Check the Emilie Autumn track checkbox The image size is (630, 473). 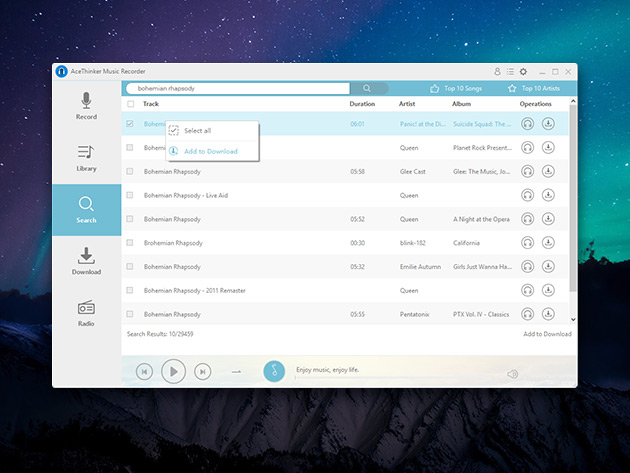point(130,266)
